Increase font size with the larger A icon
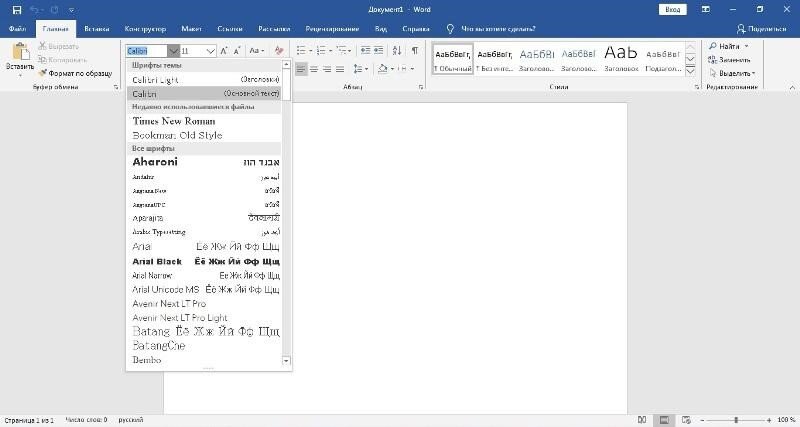This screenshot has width=800, height=427. coord(224,51)
